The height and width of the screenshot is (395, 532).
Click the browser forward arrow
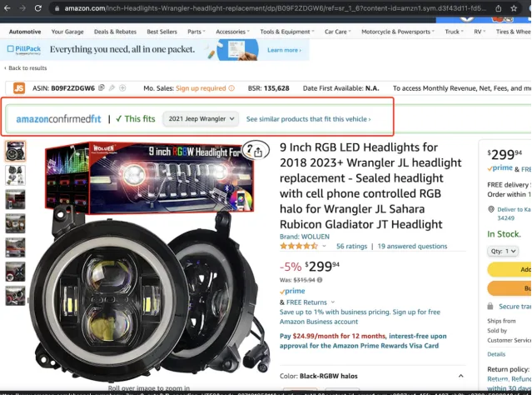pos(22,8)
